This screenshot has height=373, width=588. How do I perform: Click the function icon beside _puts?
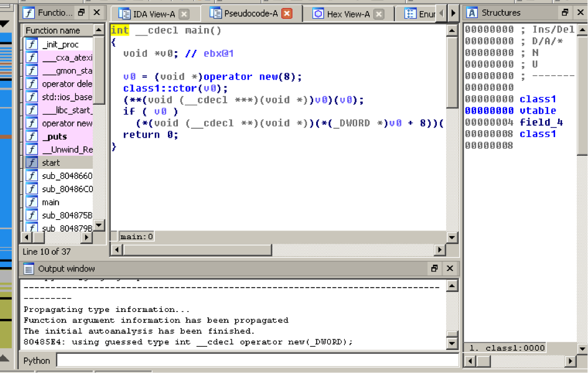point(32,136)
